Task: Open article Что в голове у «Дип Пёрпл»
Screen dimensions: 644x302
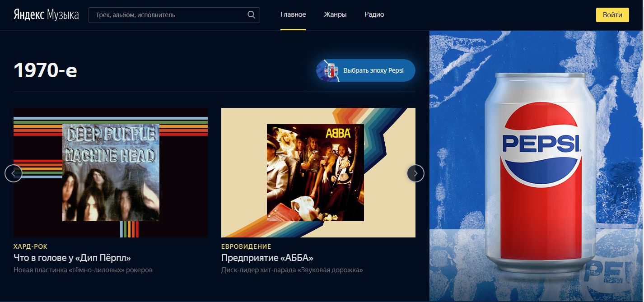Action: [72, 258]
